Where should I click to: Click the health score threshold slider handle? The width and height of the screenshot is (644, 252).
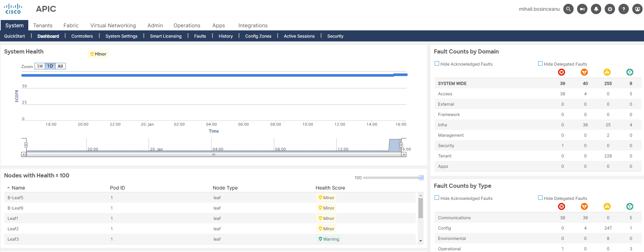(x=421, y=178)
